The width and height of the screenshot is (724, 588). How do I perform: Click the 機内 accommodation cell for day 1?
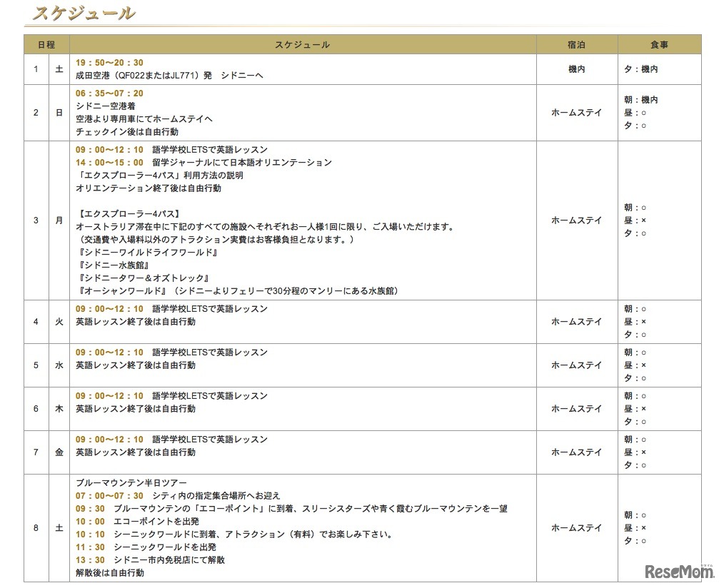point(575,69)
